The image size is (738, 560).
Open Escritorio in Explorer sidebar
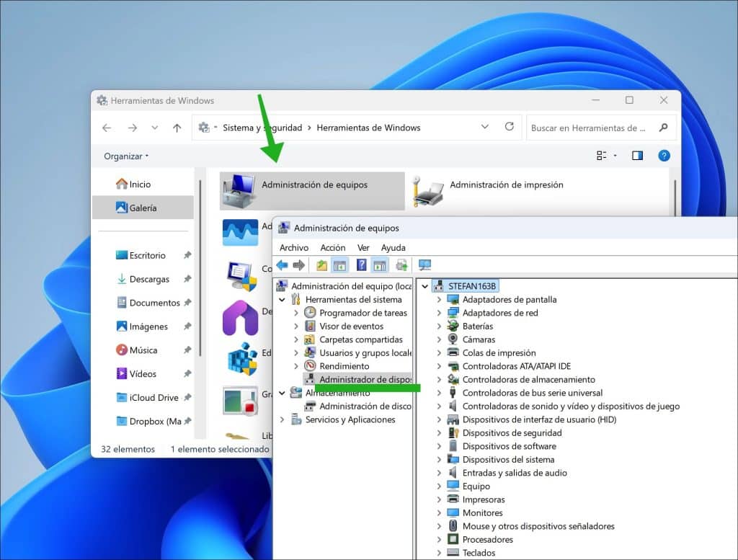pos(141,255)
